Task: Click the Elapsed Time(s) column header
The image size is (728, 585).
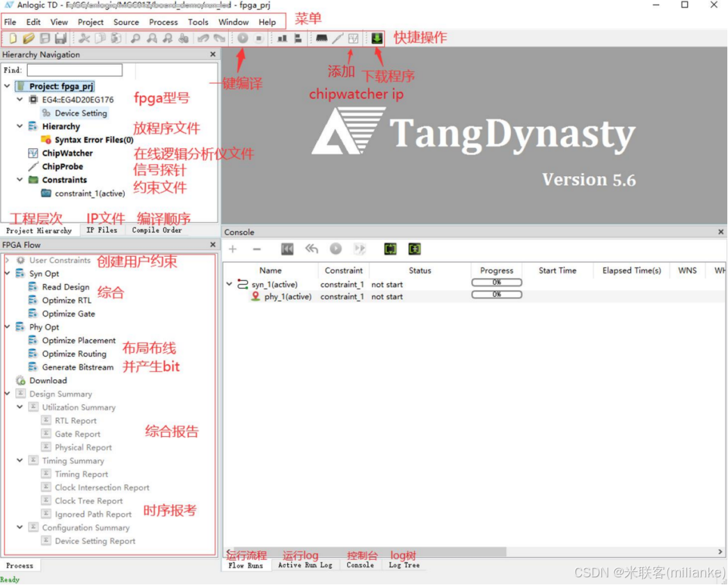Action: (631, 271)
